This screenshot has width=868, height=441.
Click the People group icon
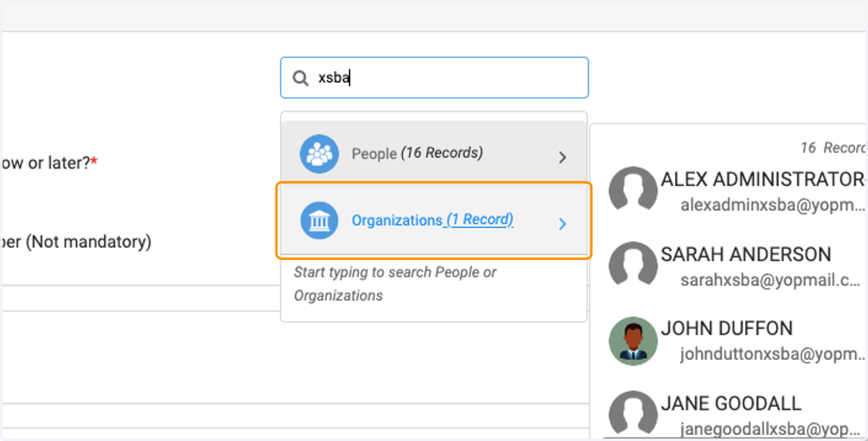[x=319, y=154]
